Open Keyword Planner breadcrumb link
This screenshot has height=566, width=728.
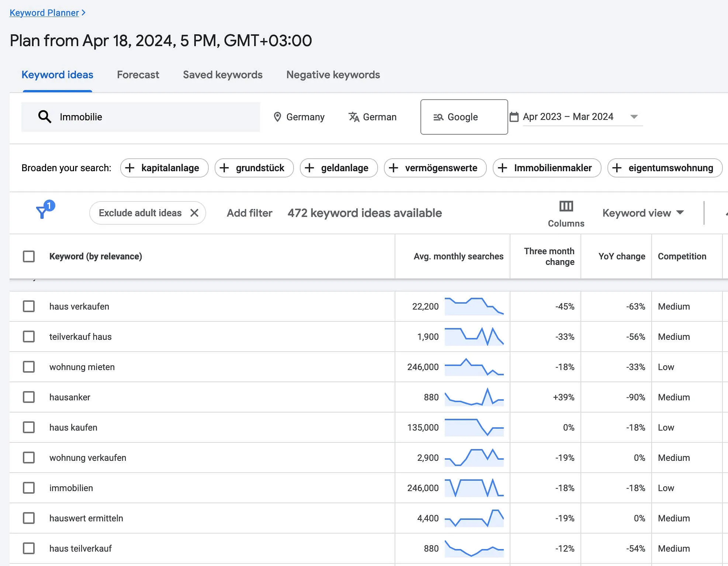(44, 13)
